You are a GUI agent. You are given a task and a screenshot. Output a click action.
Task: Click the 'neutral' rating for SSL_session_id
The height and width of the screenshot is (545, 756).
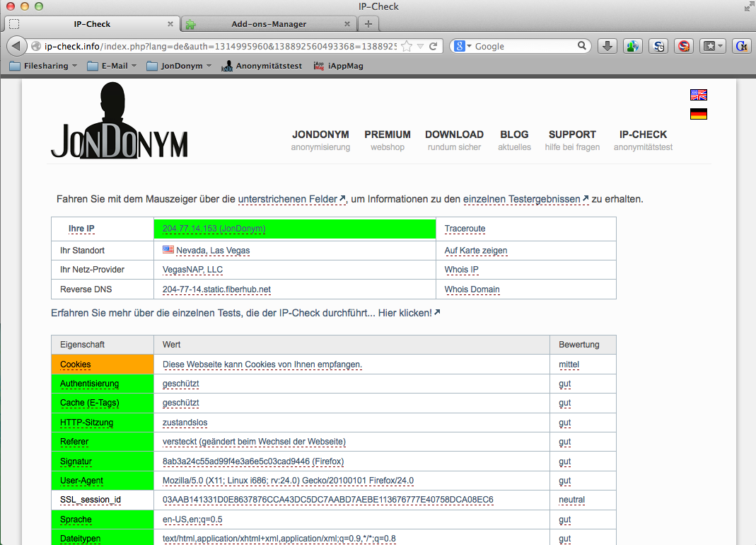coord(572,500)
